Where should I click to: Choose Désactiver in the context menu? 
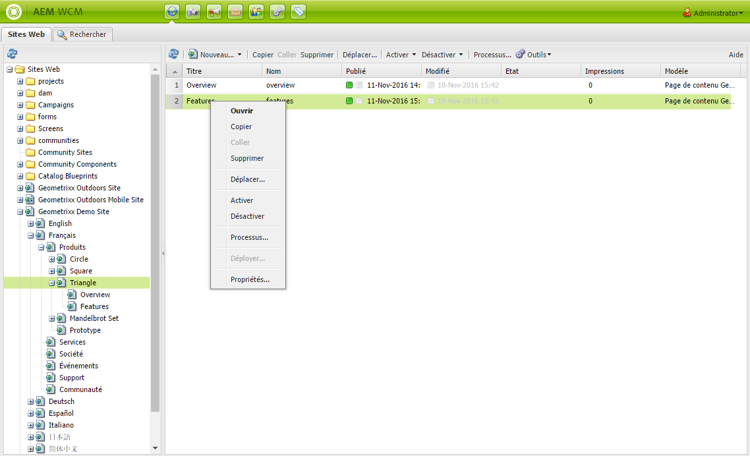click(x=248, y=216)
